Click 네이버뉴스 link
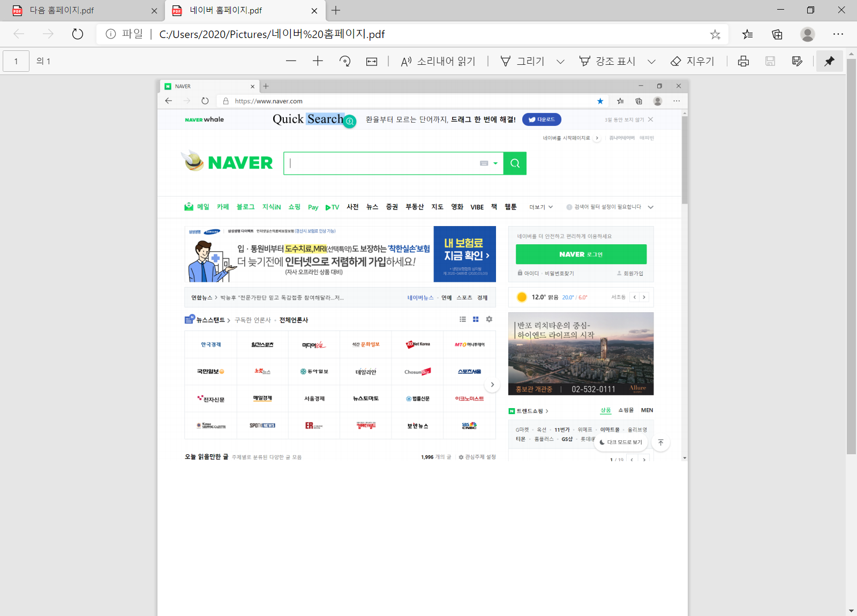 [420, 298]
